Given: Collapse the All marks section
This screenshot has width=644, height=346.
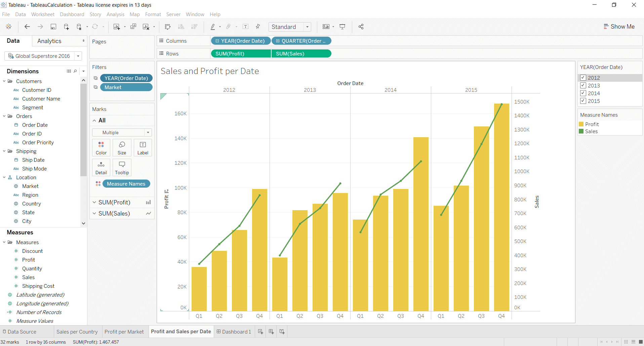Looking at the screenshot, I should click(x=94, y=120).
